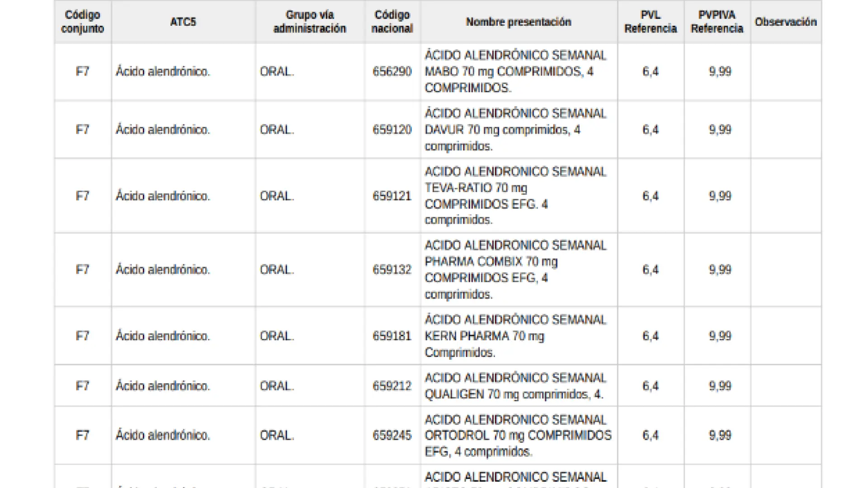Click the "Código conjunto" column header
Image resolution: width=868 pixels, height=488 pixels.
coord(83,22)
